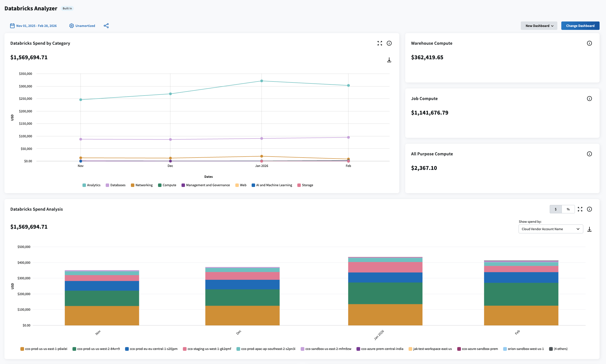606x364 pixels.
Task: Click the Job Compute value $1,141,676.79
Action: click(430, 113)
